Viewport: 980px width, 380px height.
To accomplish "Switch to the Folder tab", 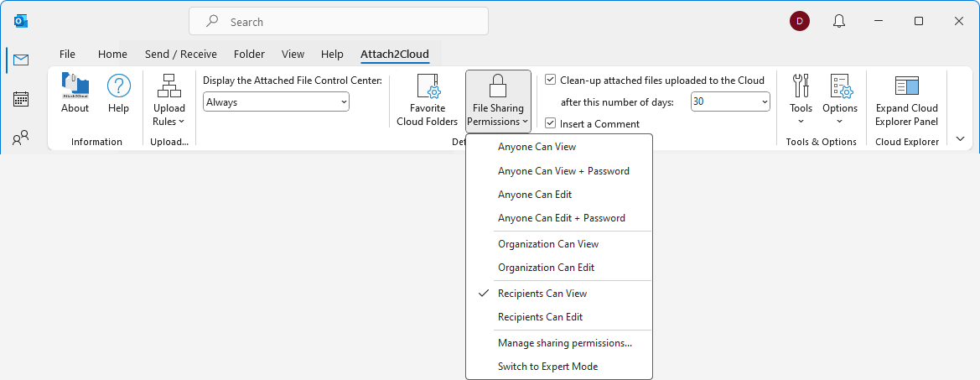I will pos(249,55).
